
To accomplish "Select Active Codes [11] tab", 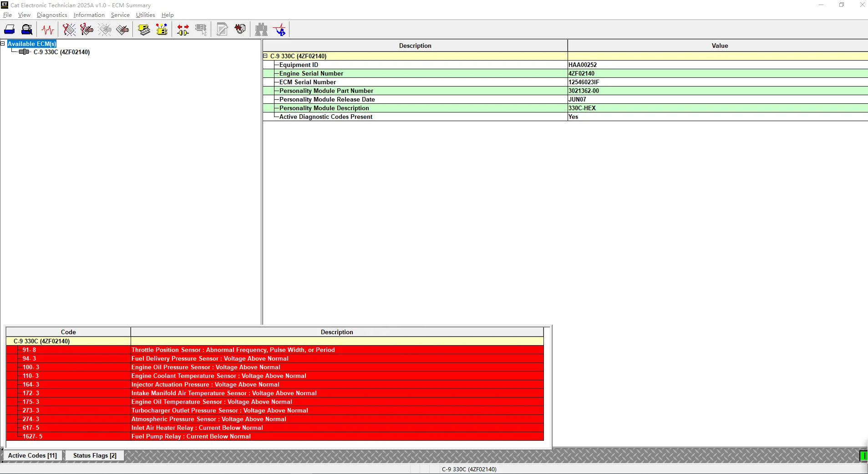I will pos(32,455).
